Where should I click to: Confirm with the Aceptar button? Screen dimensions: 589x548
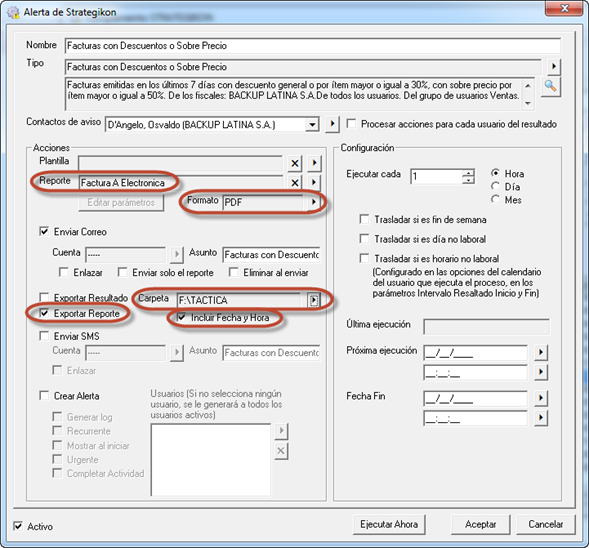click(480, 524)
